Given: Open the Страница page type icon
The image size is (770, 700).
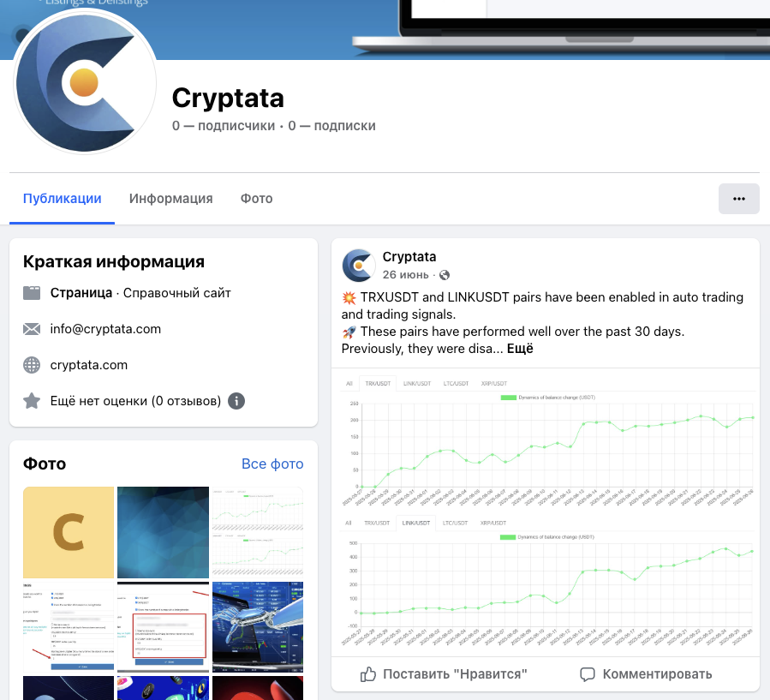Looking at the screenshot, I should point(32,291).
